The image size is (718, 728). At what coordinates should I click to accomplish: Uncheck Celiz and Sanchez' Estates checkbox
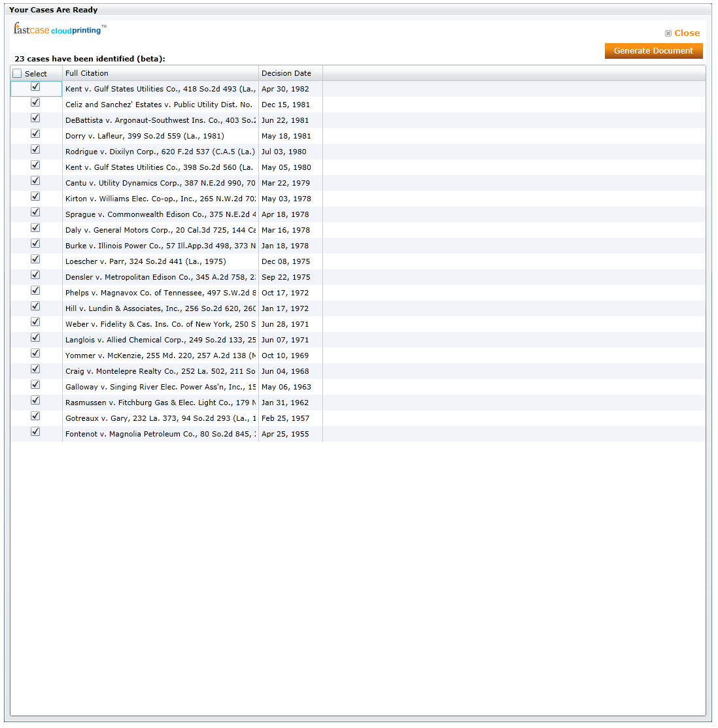click(35, 102)
